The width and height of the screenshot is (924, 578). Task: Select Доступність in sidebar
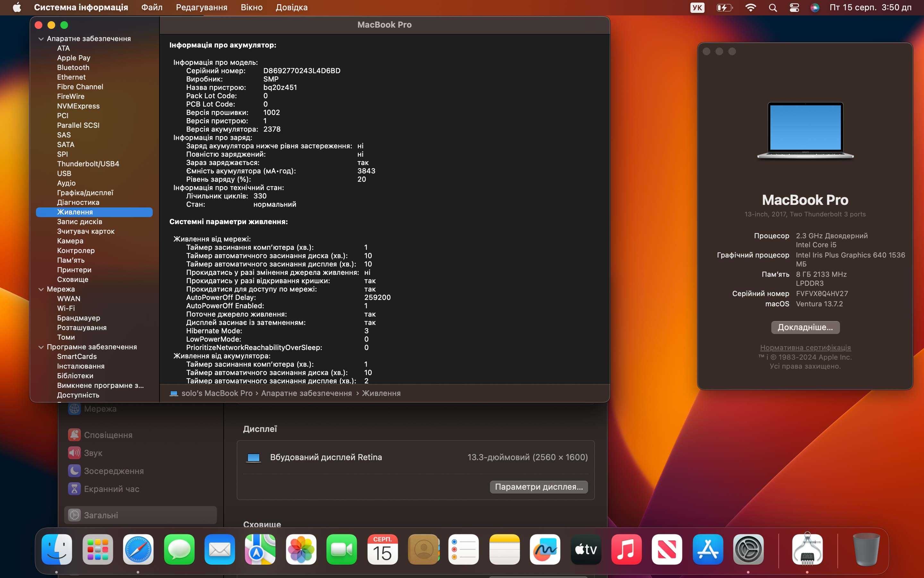tap(78, 395)
